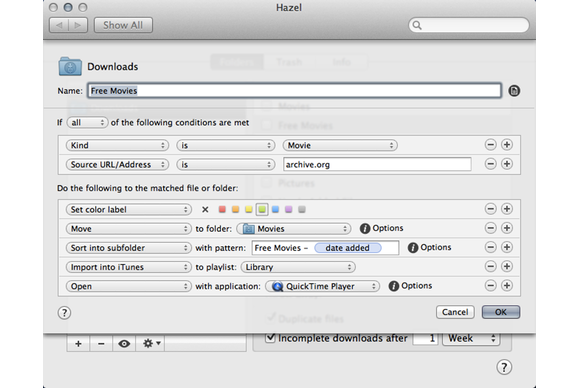Image resolution: width=580 pixels, height=388 pixels.
Task: Open the Open action dropdown
Action: click(x=128, y=286)
